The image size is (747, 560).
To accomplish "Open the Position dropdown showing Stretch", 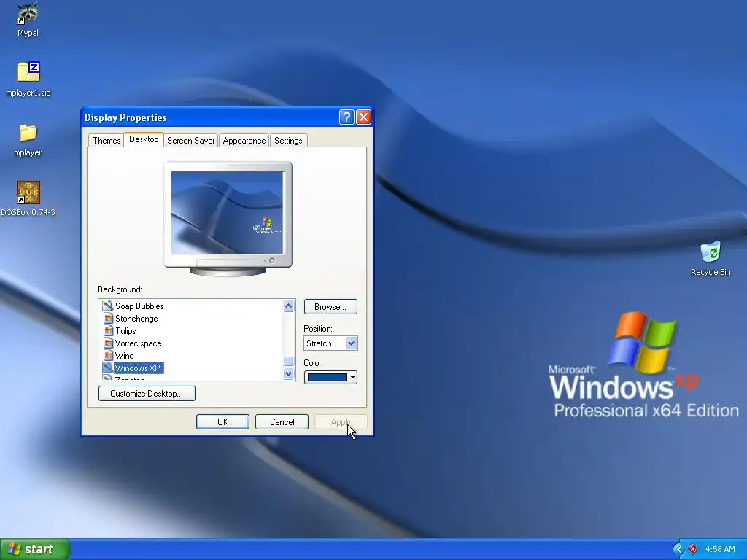I will pos(330,343).
